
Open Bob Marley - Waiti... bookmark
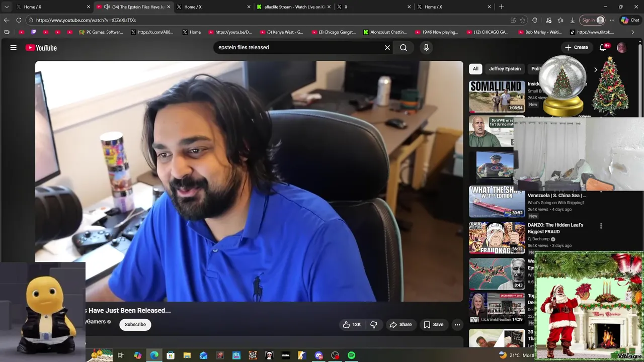point(540,32)
